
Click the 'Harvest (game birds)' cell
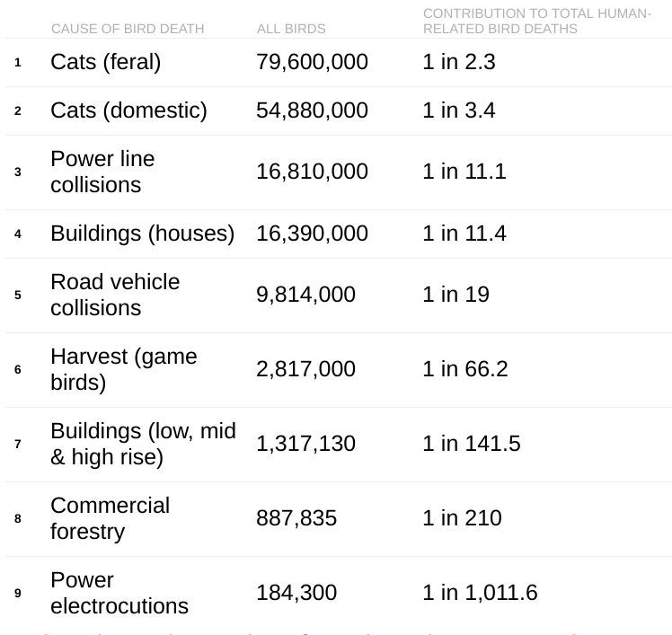coord(123,369)
